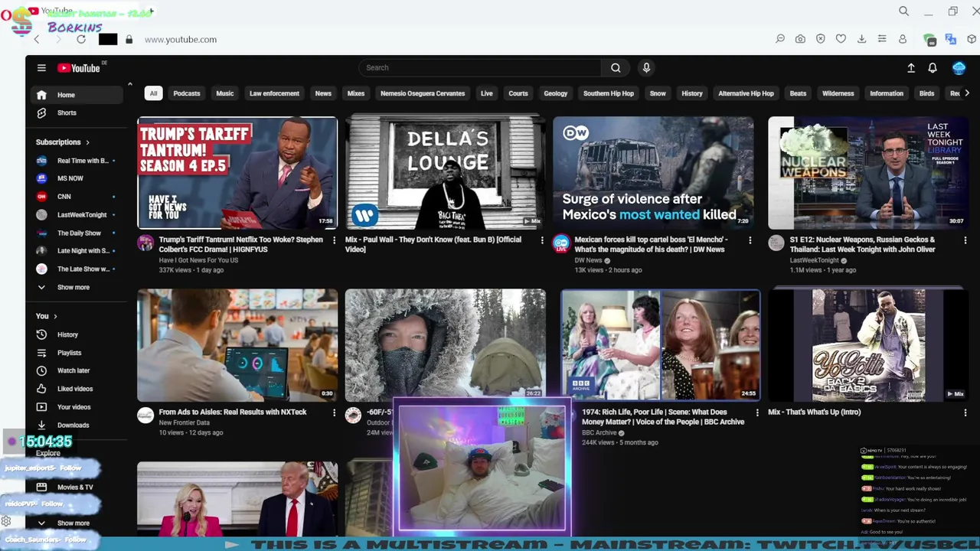
Task: Open options menu for Nuclear Weapons episode
Action: pos(965,240)
